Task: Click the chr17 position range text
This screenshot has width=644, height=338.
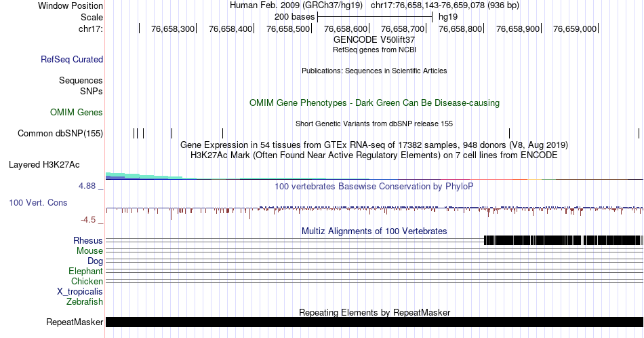Action: 445,5
